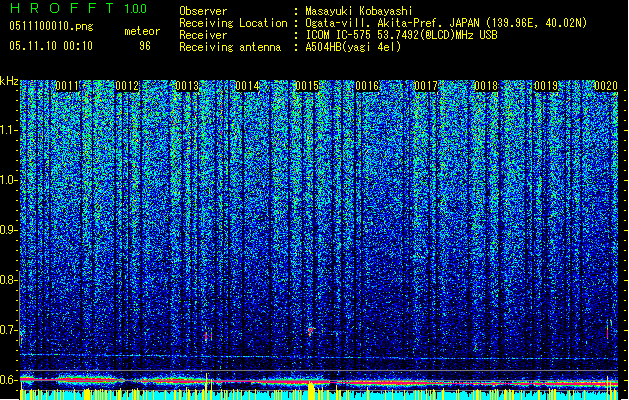Click time marker 0015
This screenshot has height=400, width=629.
[307, 86]
